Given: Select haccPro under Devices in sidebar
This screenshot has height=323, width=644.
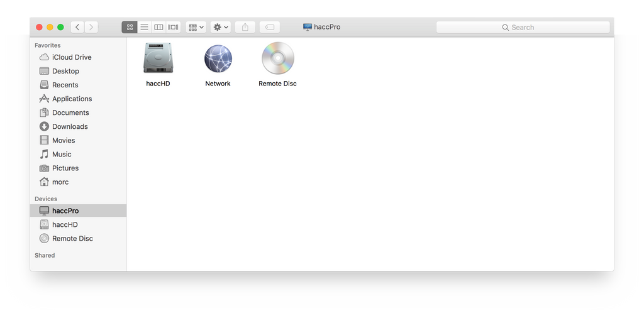Looking at the screenshot, I should click(x=78, y=211).
